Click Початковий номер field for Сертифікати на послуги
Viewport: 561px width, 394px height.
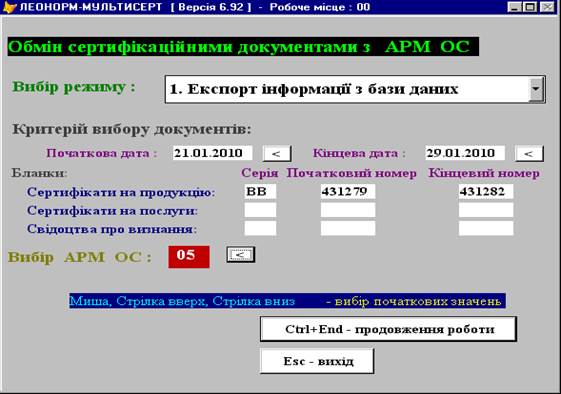(x=348, y=210)
